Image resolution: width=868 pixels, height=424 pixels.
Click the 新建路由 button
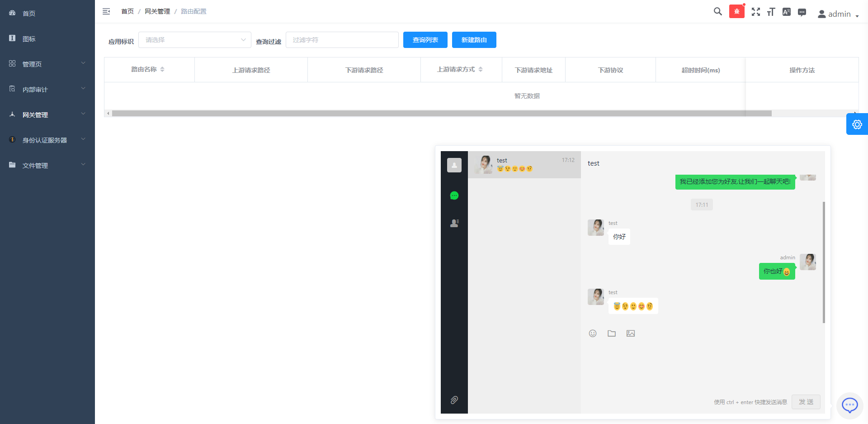(x=474, y=40)
